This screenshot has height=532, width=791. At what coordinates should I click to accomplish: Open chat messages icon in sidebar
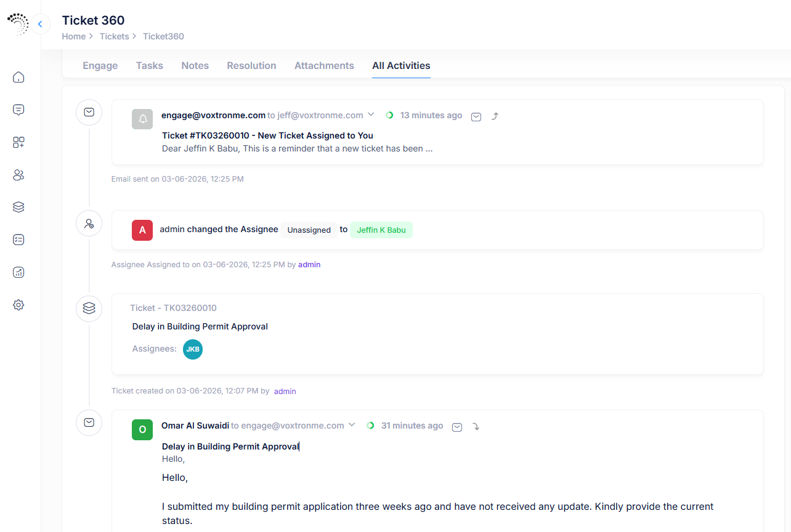(18, 110)
